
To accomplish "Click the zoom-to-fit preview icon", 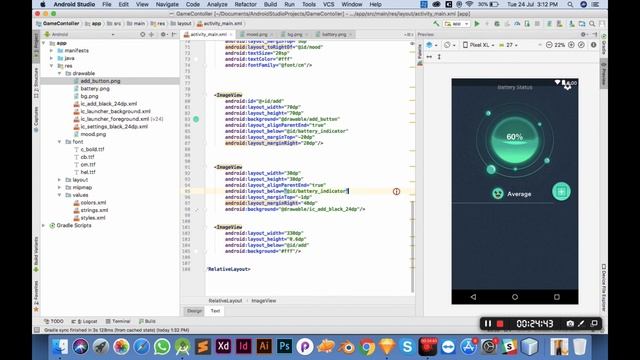I will click(582, 45).
